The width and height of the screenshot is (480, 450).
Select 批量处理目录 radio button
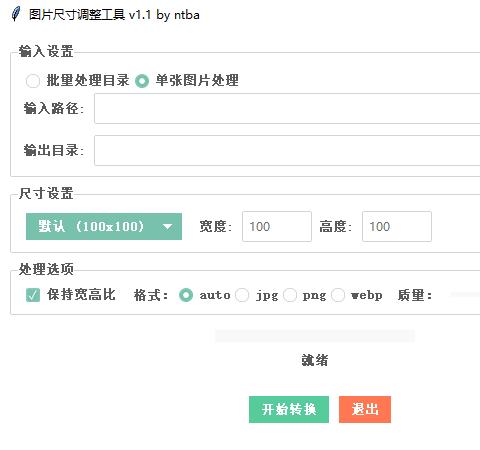coord(33,81)
